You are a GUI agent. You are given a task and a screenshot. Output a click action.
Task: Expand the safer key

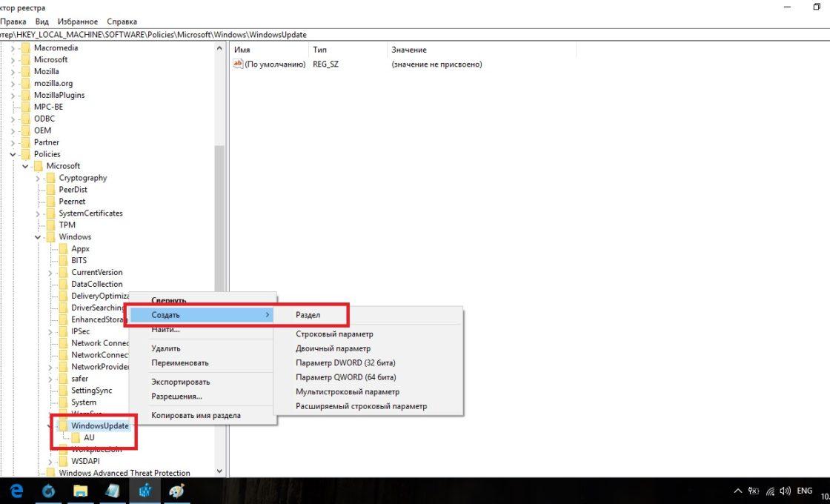(50, 379)
